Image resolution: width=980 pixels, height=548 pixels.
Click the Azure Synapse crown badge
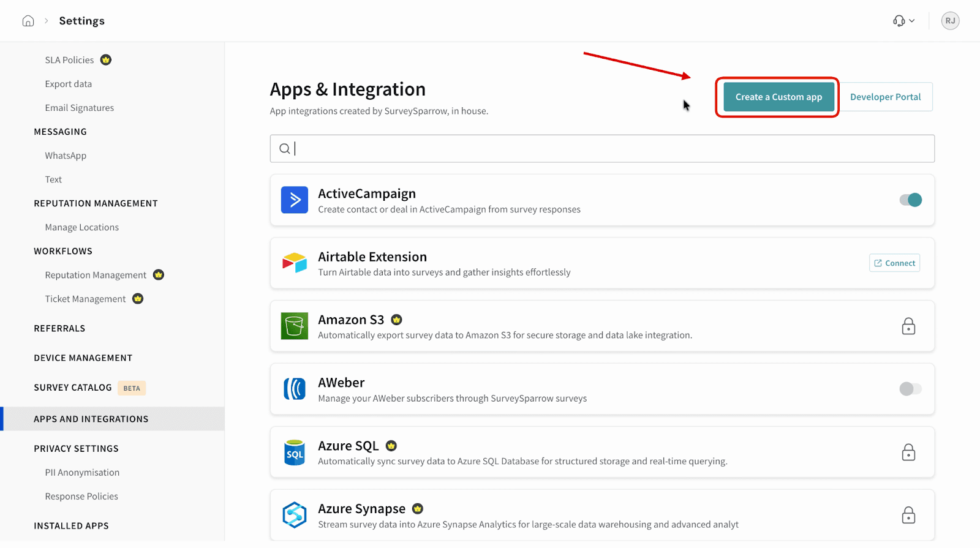418,509
